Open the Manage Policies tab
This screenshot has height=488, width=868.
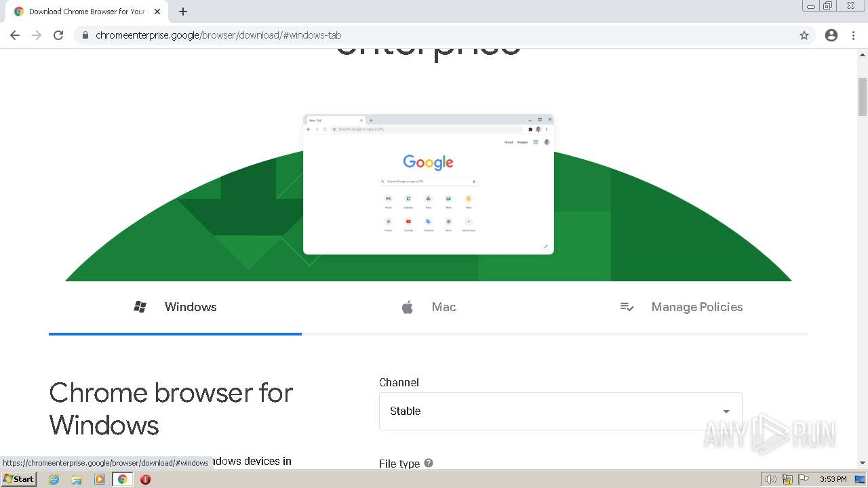tap(682, 307)
